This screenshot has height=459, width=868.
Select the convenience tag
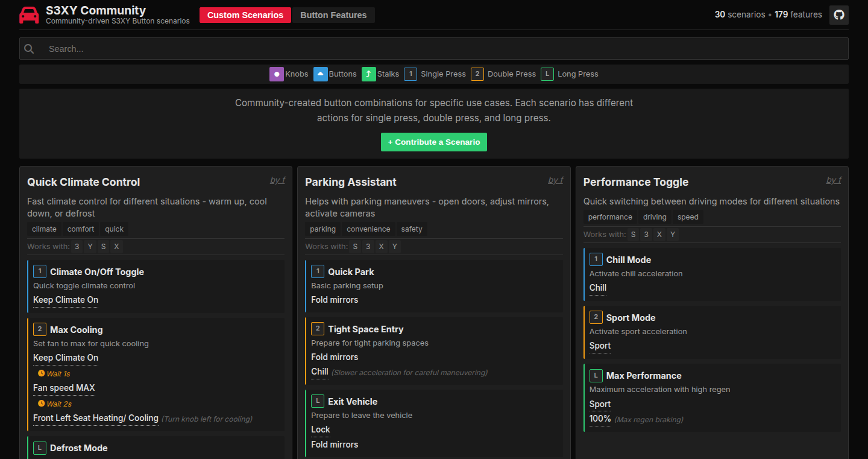(368, 229)
